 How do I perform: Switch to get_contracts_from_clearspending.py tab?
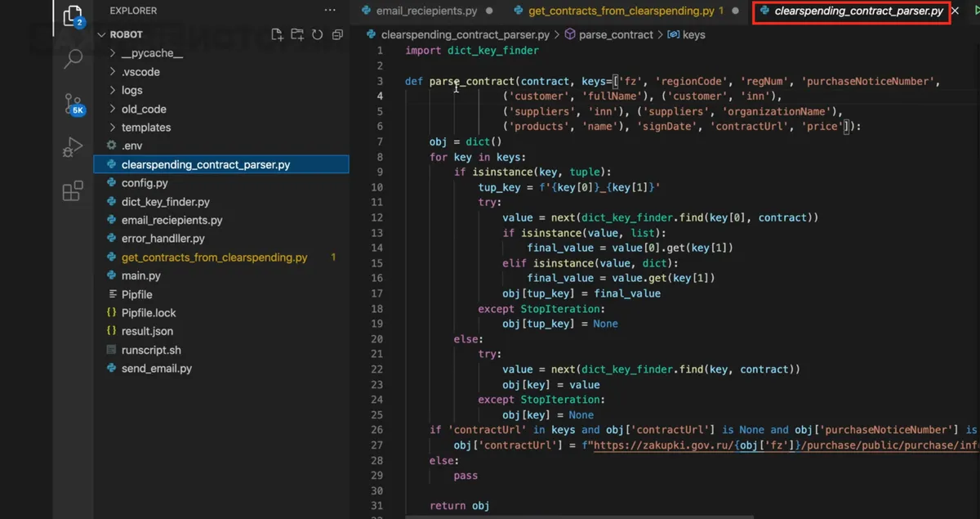(621, 11)
